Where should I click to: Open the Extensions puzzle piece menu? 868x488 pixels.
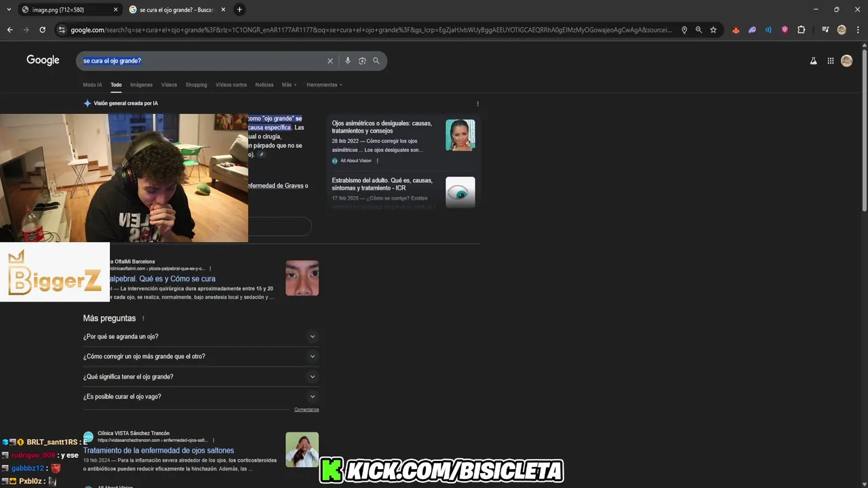click(x=801, y=30)
